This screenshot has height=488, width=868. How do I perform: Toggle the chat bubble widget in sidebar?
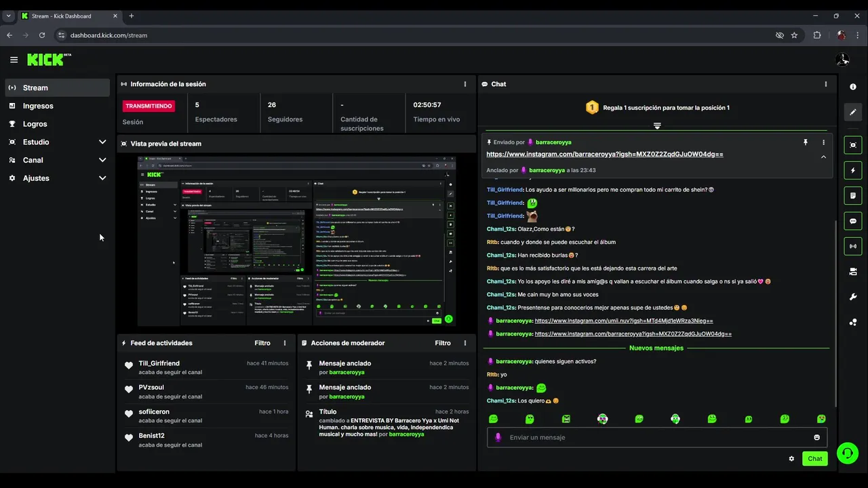(x=853, y=221)
